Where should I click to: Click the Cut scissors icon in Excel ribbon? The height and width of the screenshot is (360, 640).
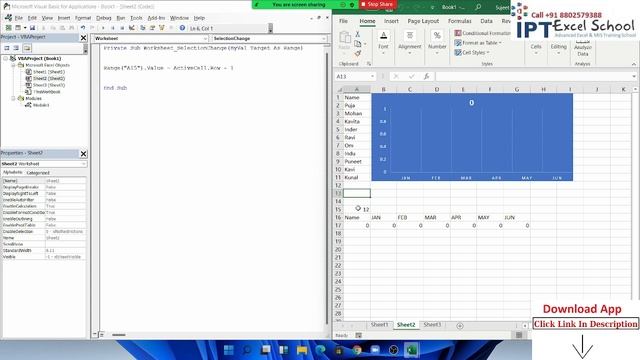coord(358,34)
